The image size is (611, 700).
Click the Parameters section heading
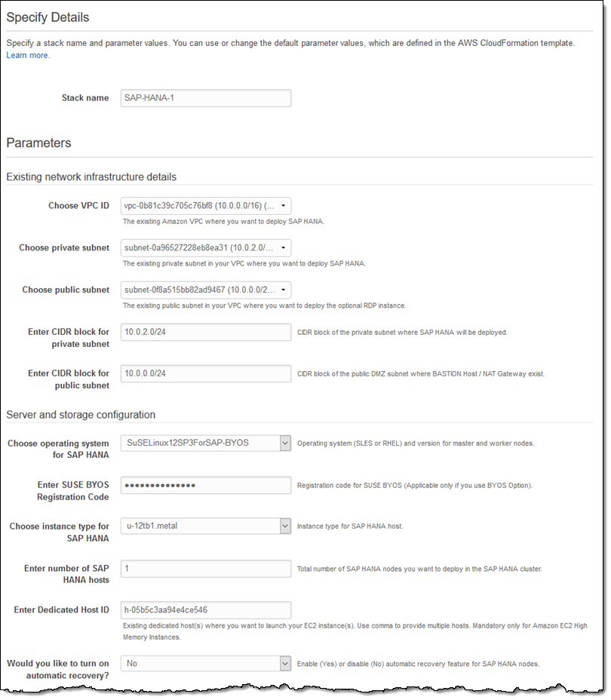(x=38, y=143)
